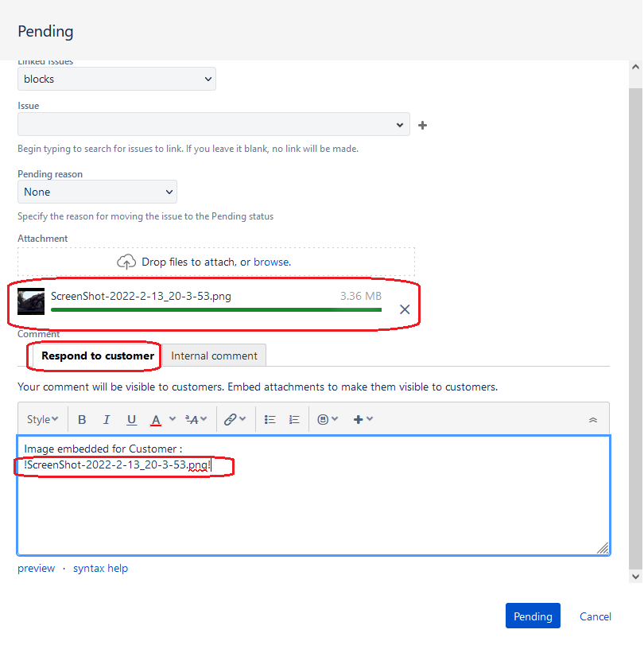Click the ScreenShot-2022-2-13_20-3-53.png attachment name
This screenshot has width=644, height=649.
(x=141, y=297)
